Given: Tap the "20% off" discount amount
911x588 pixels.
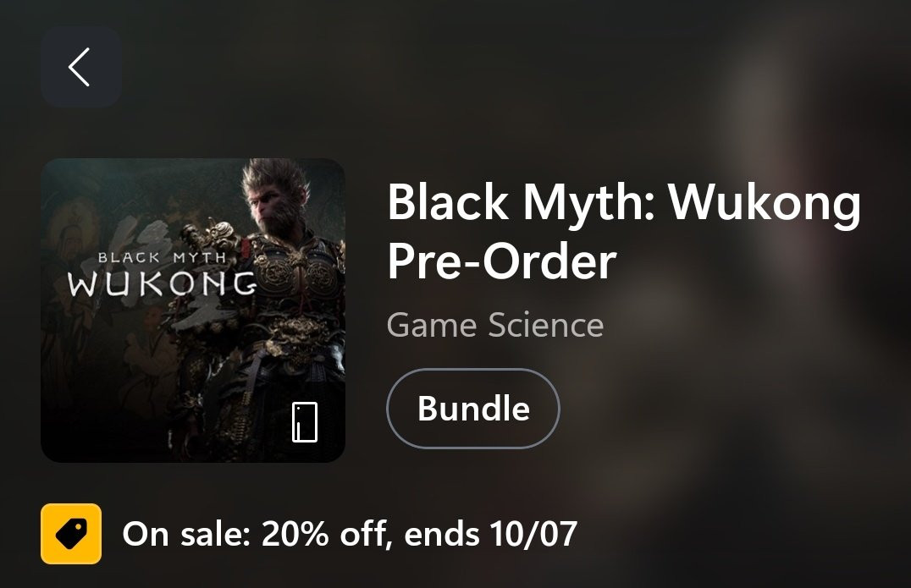Looking at the screenshot, I should [323, 534].
